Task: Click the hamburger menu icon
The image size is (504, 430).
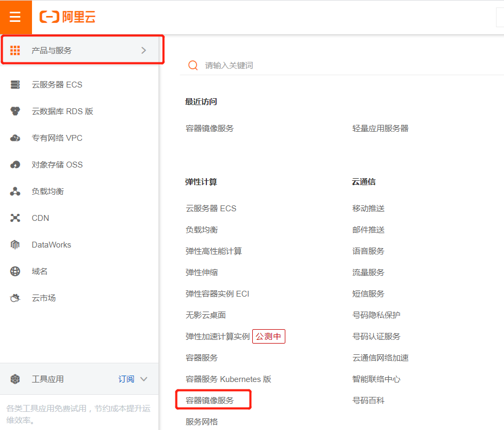Action: (15, 17)
